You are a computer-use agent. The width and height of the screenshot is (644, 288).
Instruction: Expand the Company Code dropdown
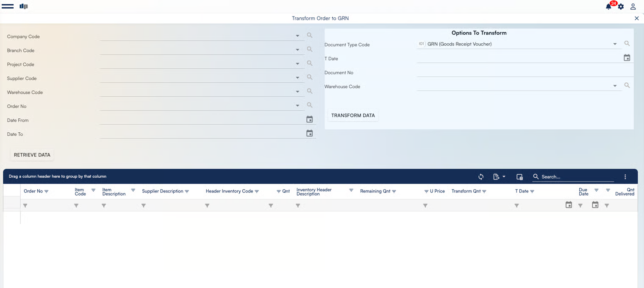[x=297, y=36]
